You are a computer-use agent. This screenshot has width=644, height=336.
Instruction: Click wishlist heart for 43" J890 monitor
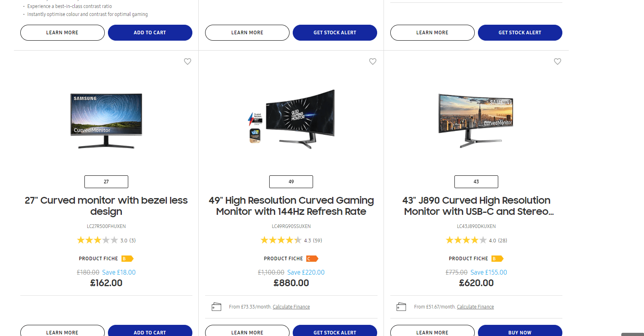coord(558,61)
